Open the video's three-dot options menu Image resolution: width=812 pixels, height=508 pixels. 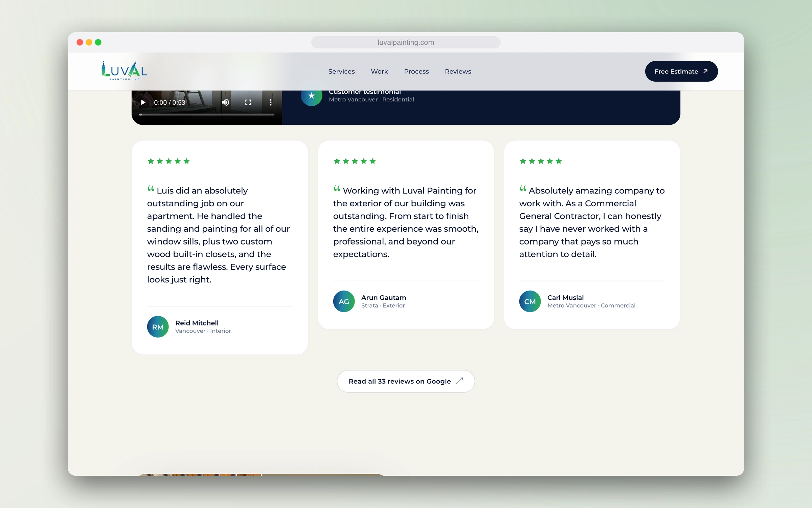coord(271,102)
